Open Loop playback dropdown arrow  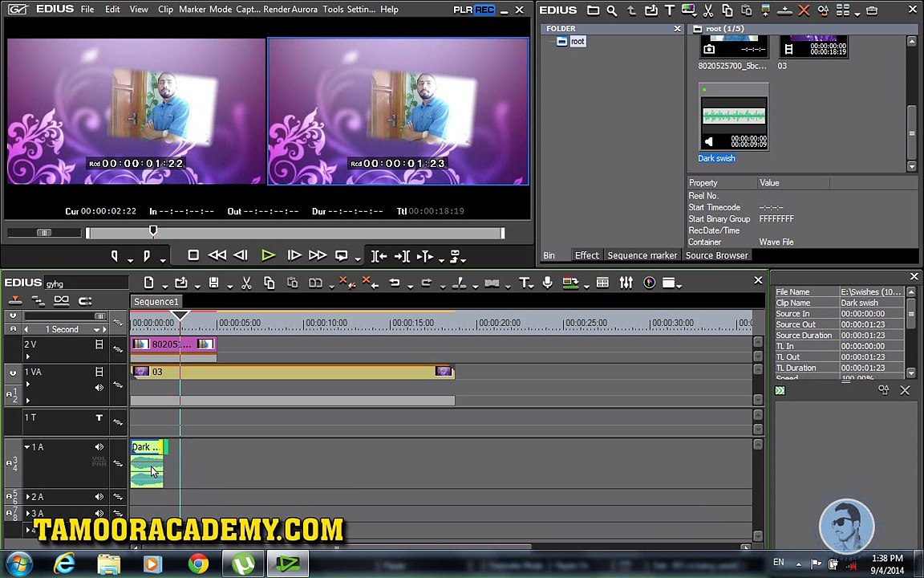[357, 259]
